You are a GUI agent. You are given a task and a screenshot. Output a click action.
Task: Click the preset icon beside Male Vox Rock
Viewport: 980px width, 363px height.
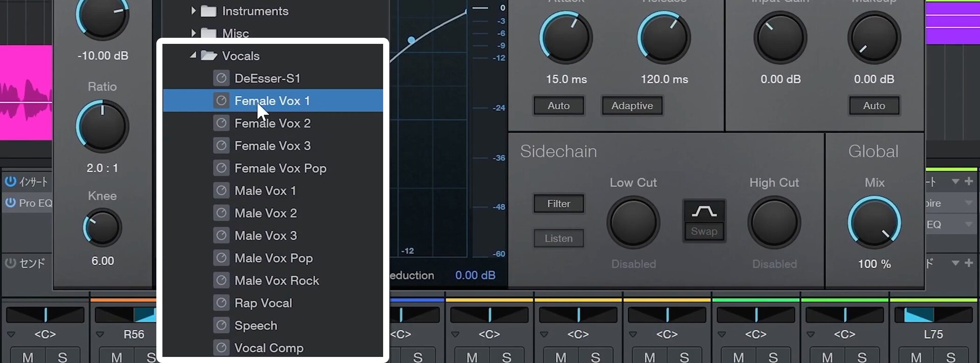pyautogui.click(x=221, y=280)
